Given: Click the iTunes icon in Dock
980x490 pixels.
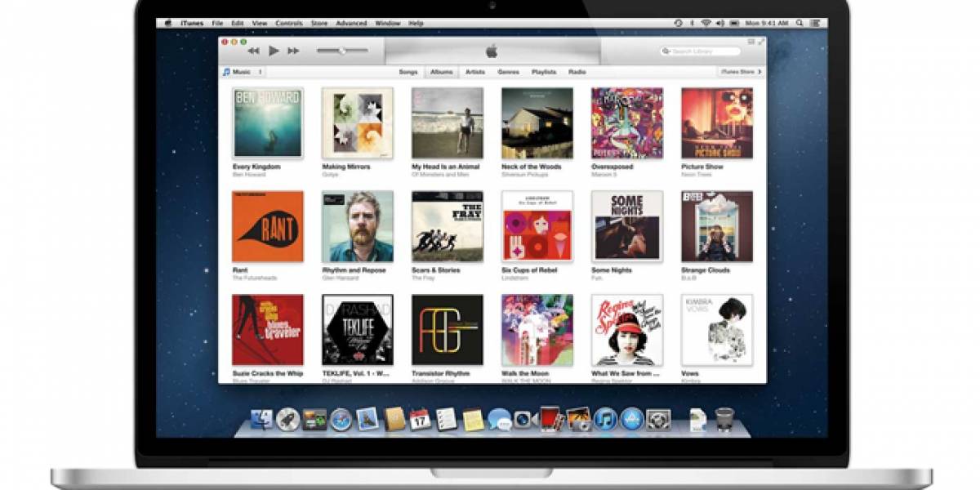Looking at the screenshot, I should click(x=605, y=419).
